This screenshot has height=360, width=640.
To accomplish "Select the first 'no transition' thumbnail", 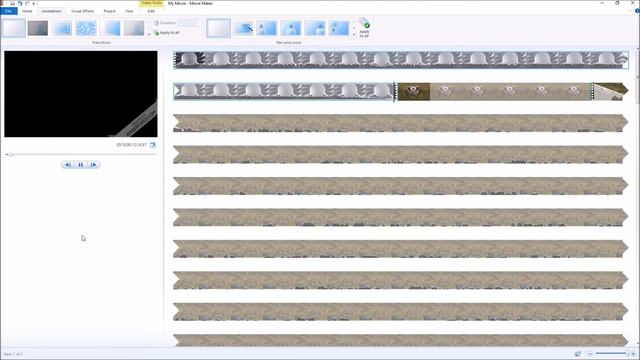I will click(13, 28).
